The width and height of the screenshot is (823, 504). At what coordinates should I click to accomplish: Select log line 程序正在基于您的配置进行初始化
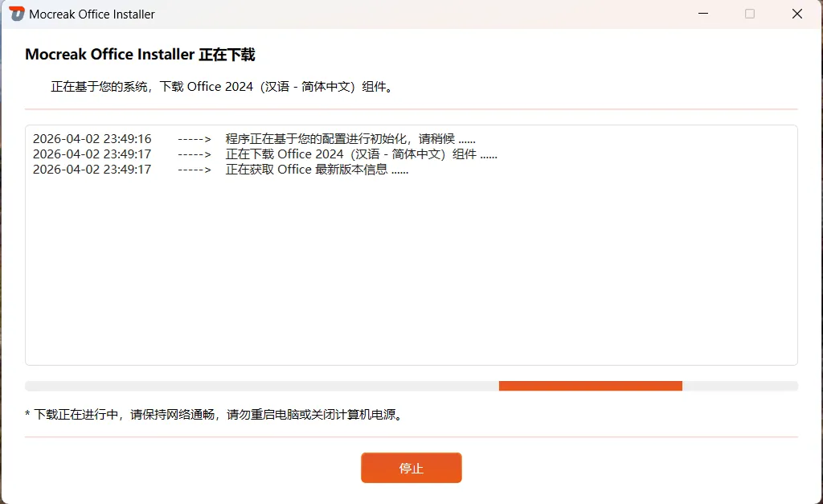(x=350, y=138)
